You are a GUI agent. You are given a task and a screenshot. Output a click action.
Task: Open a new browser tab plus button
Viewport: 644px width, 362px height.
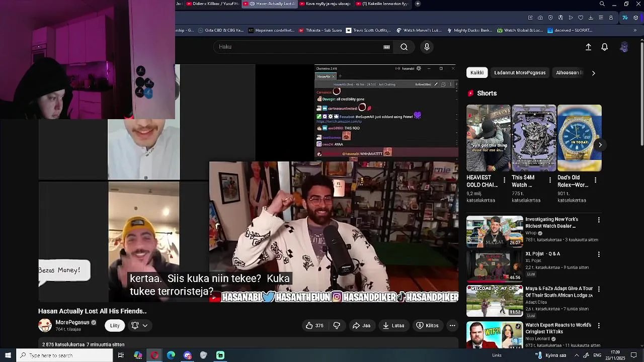[x=418, y=4]
